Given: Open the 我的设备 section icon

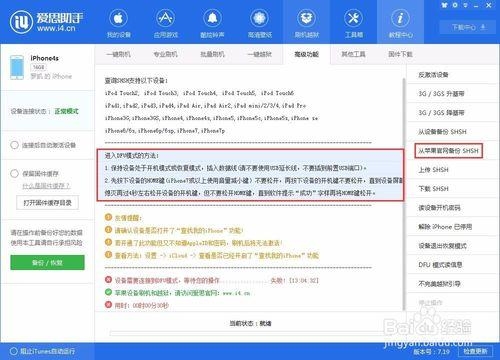Looking at the screenshot, I should pos(118,19).
